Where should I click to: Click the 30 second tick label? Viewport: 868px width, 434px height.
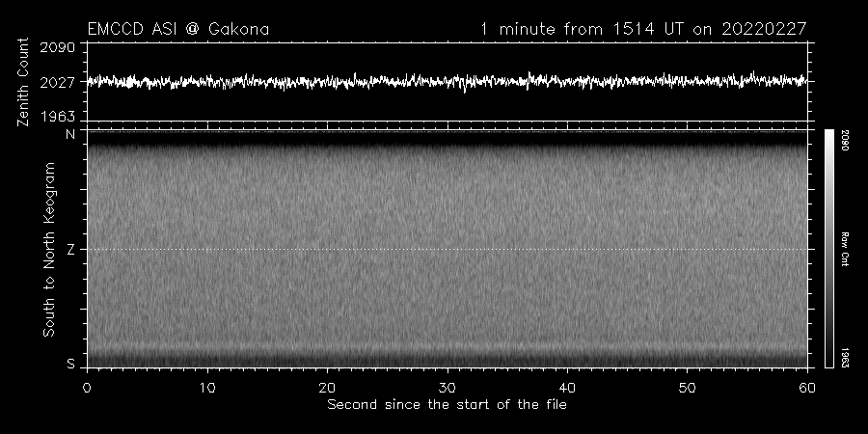[x=448, y=388]
